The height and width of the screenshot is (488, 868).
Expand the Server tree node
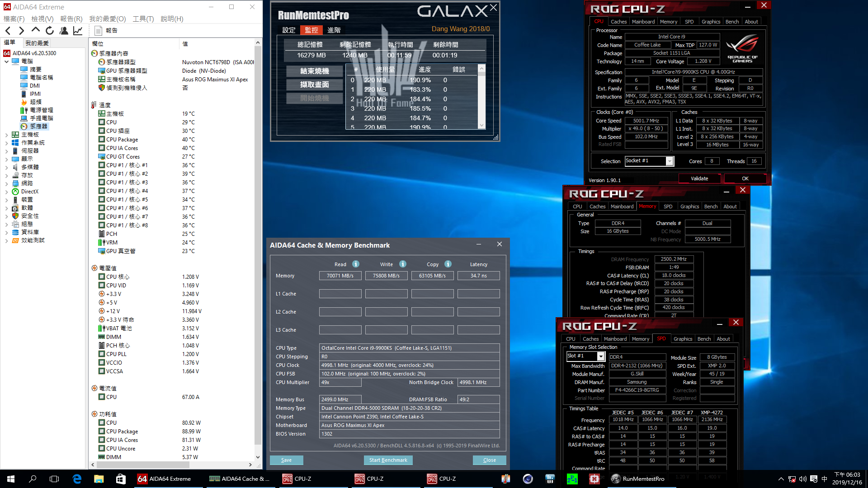(7, 151)
